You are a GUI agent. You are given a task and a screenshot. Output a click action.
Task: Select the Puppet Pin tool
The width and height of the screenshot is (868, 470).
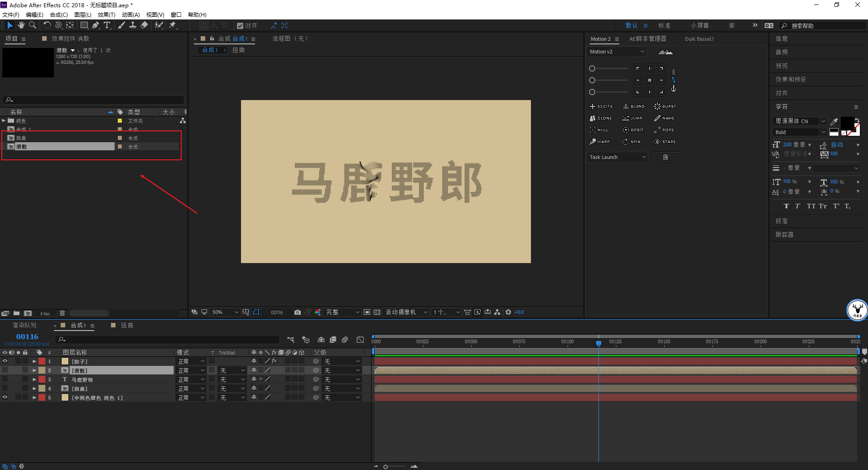click(x=173, y=25)
